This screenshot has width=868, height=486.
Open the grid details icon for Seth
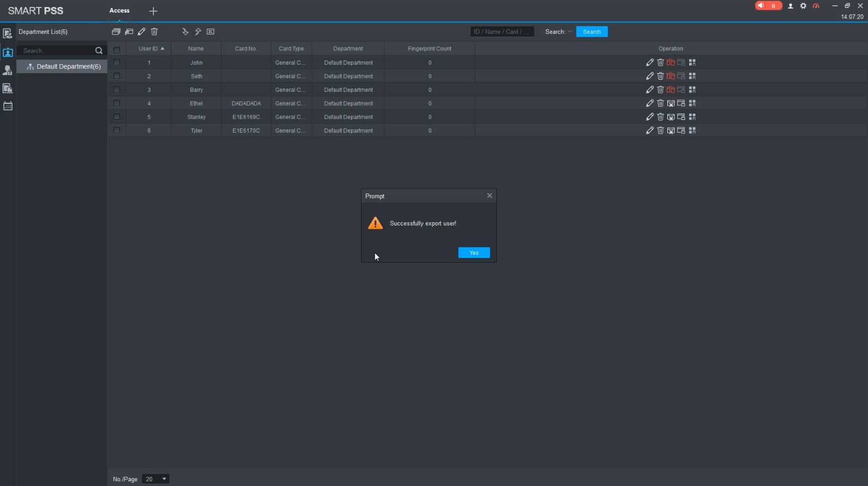692,76
